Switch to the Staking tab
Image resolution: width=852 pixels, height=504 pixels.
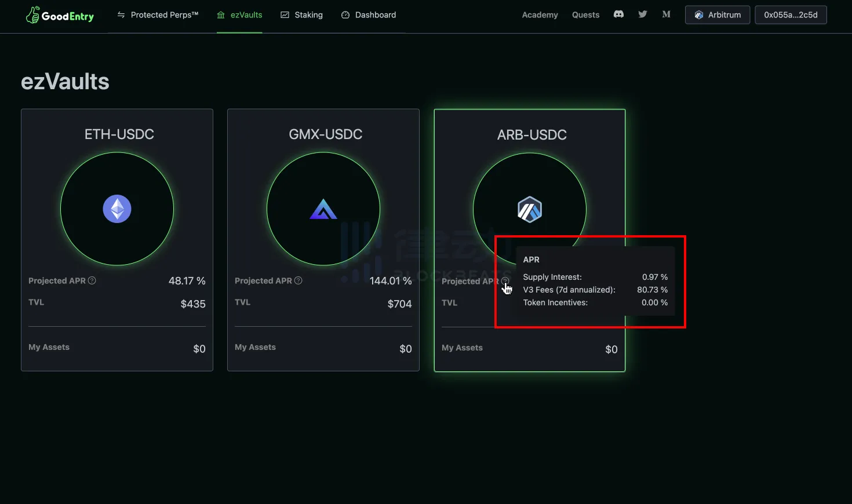point(301,15)
